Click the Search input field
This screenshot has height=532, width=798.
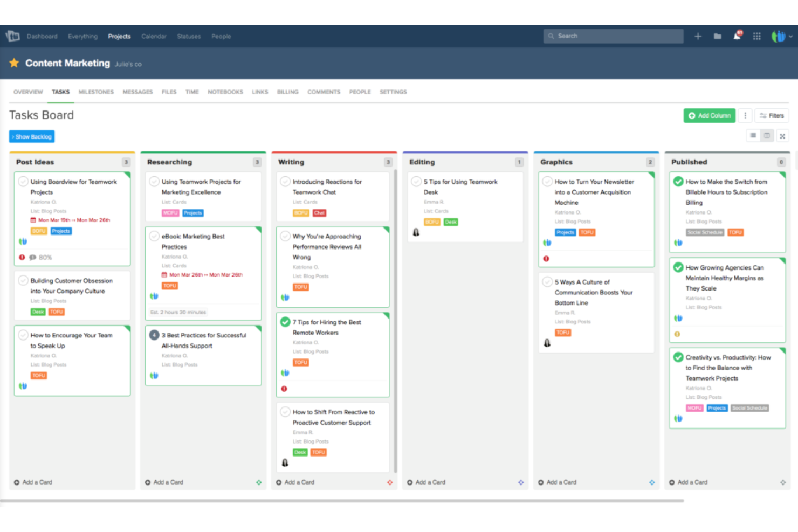614,36
